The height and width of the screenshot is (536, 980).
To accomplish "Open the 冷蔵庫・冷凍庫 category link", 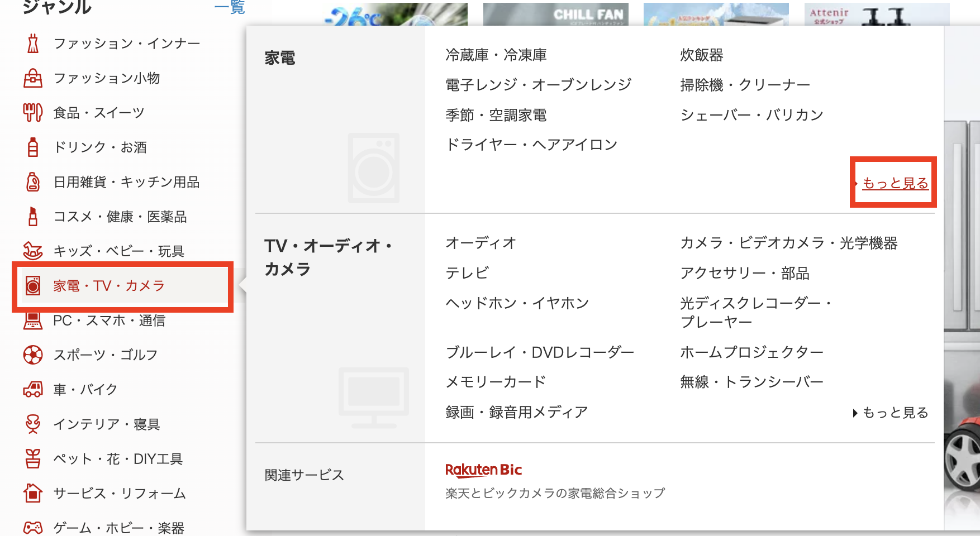I will pyautogui.click(x=496, y=55).
